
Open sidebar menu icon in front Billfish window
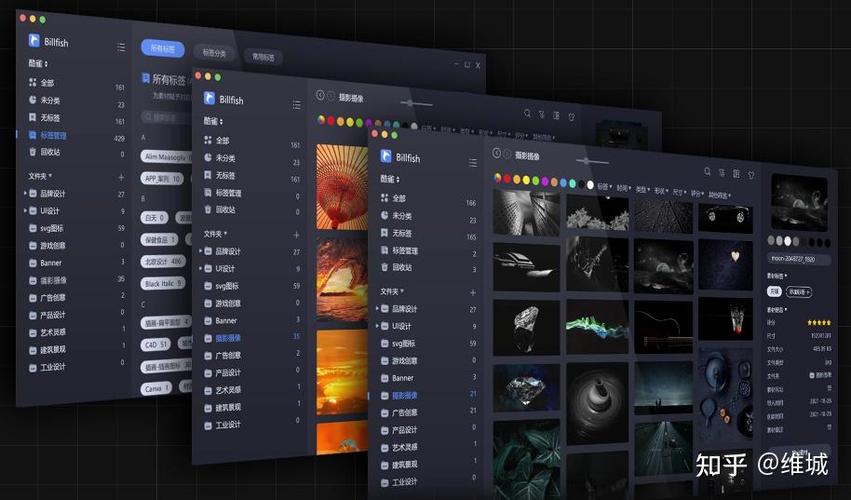pos(473,163)
